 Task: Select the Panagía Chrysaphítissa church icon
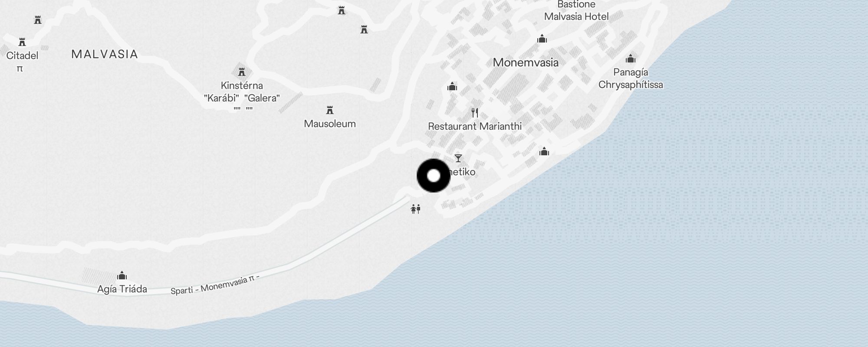631,59
